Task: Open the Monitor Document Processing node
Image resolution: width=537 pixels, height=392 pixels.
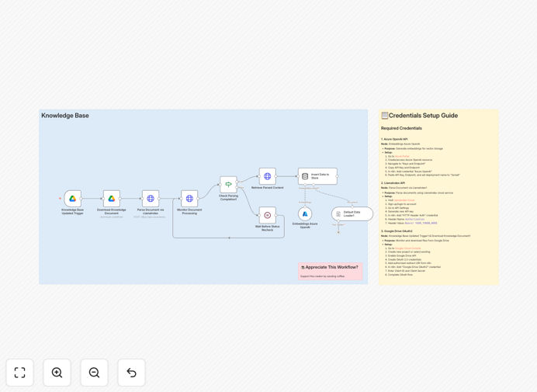Action: [189, 199]
